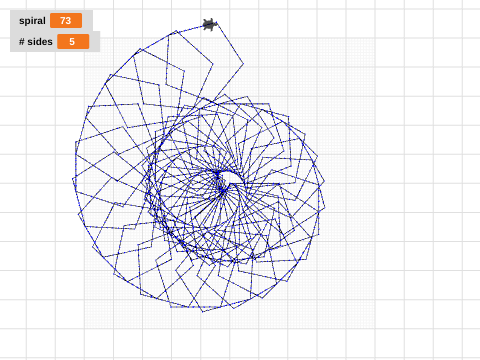Viewport: 480px width, 360px height.
Task: Click the orange 5 sides value
Action: tap(73, 42)
